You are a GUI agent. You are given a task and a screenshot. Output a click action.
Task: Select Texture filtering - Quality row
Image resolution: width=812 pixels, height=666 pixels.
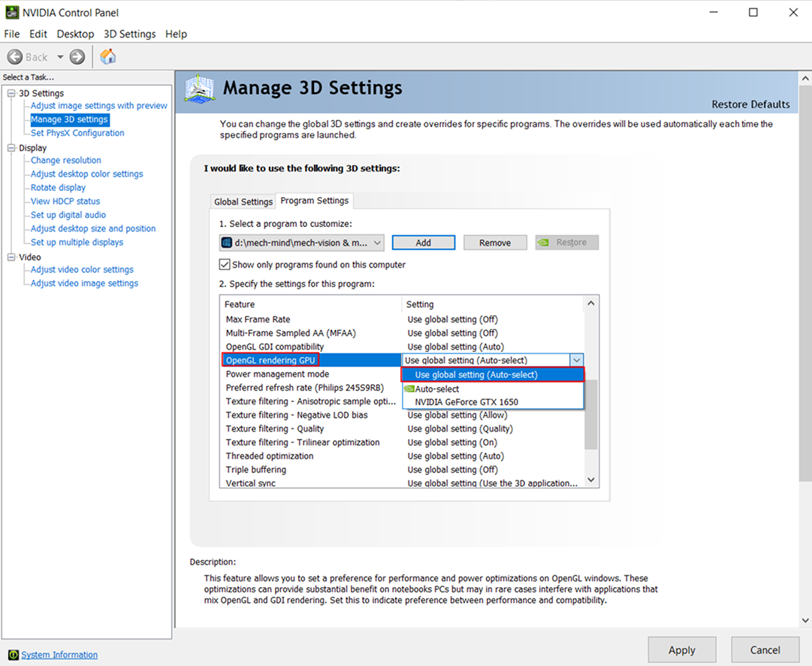(x=403, y=428)
